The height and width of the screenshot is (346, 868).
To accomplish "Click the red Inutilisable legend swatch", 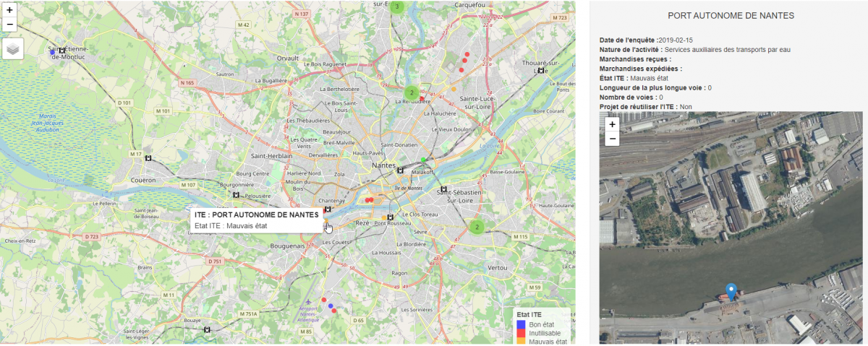I will pos(520,334).
